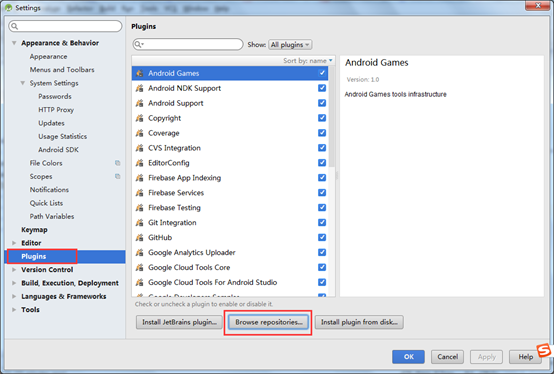Click the Firebase Testing plugin icon
Screen dimensions: 554x374
[140, 208]
